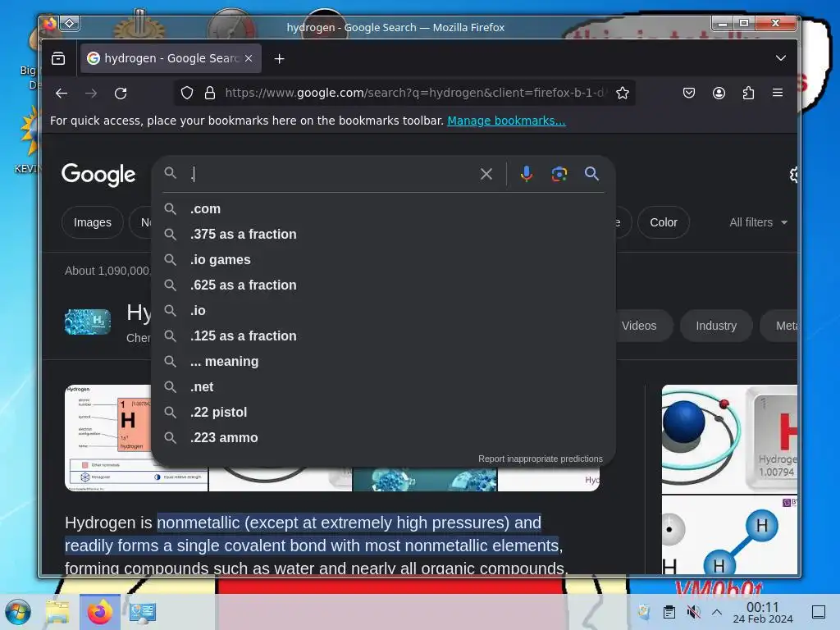The width and height of the screenshot is (840, 630).
Task: Submit search with the blue magnifier
Action: [x=591, y=174]
